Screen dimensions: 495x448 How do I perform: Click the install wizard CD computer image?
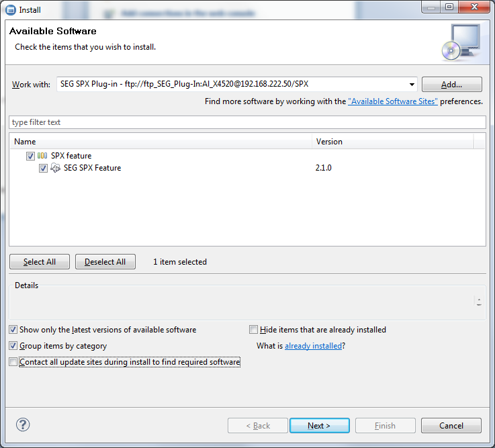point(461,42)
